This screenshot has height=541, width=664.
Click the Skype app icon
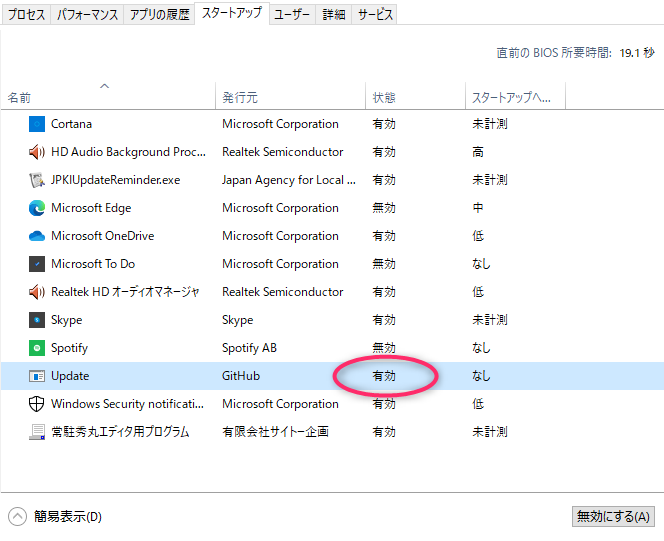(37, 320)
